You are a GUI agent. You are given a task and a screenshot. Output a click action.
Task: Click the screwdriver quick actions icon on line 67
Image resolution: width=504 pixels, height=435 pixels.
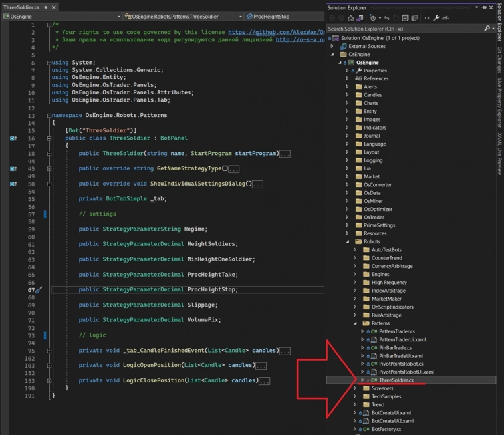tap(39, 290)
